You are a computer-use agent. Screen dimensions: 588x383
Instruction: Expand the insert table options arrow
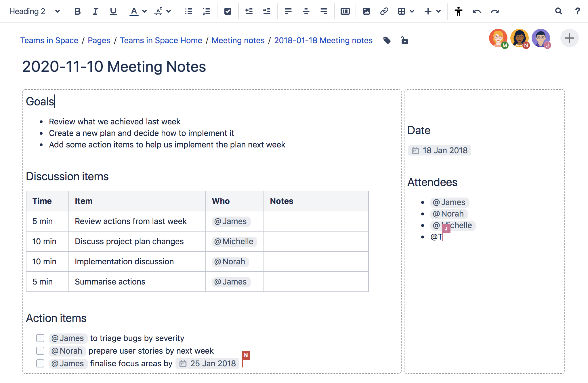coord(412,11)
